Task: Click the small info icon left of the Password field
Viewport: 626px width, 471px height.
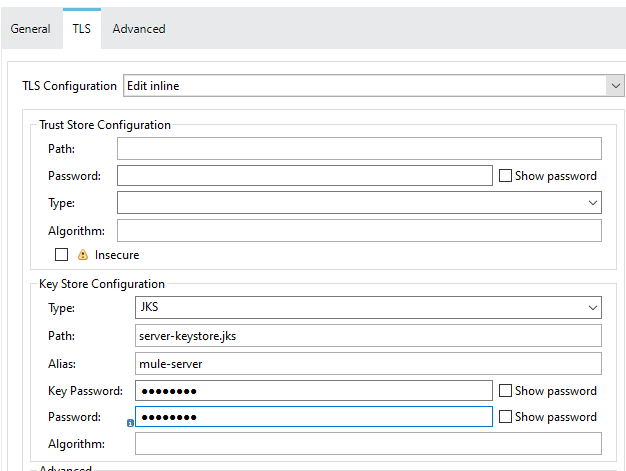Action: tap(130, 423)
